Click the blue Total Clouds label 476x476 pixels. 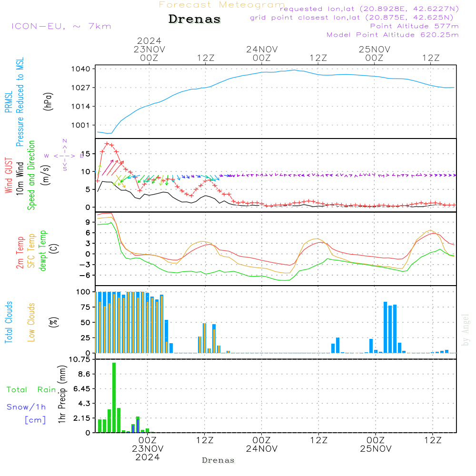(9, 322)
